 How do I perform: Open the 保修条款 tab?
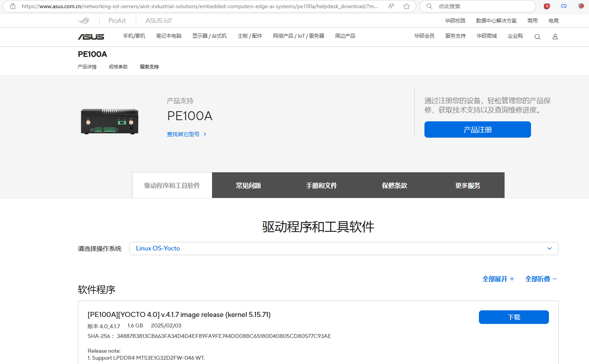point(394,185)
